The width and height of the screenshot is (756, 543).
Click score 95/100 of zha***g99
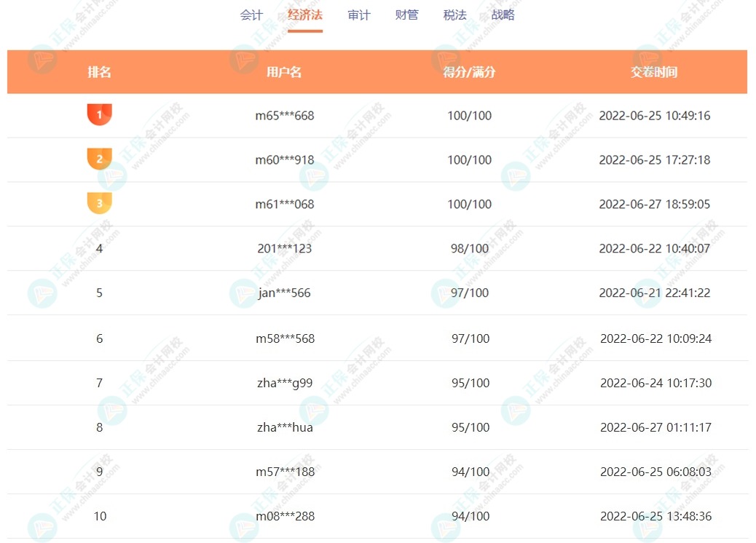click(x=470, y=383)
